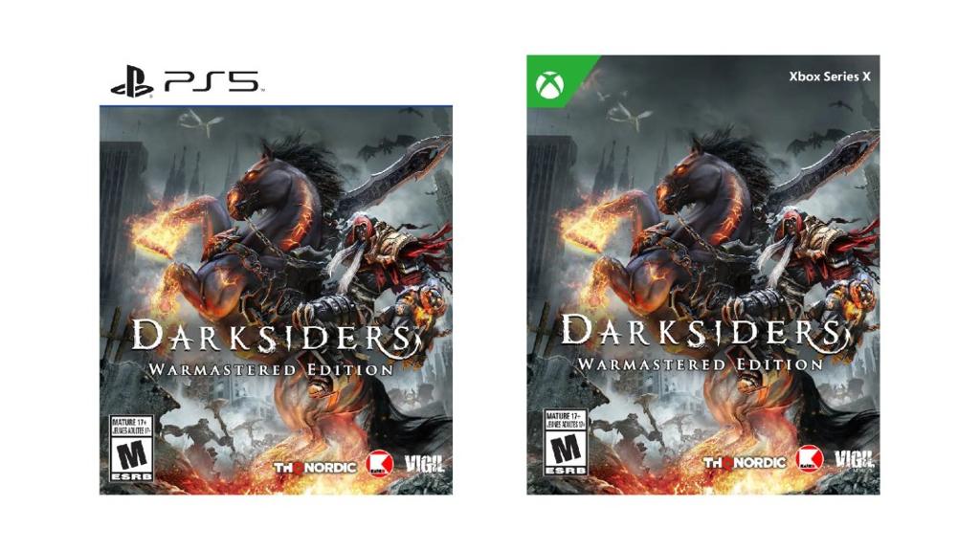Click the Xbox Series X label

pyautogui.click(x=830, y=77)
